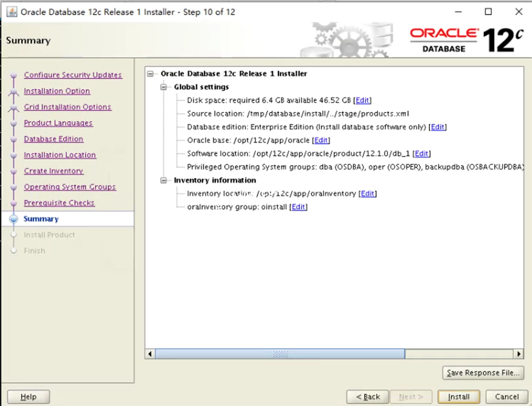Viewport: 532px width, 406px height.
Task: Go to the Configure Security Updates step
Action: (x=73, y=75)
